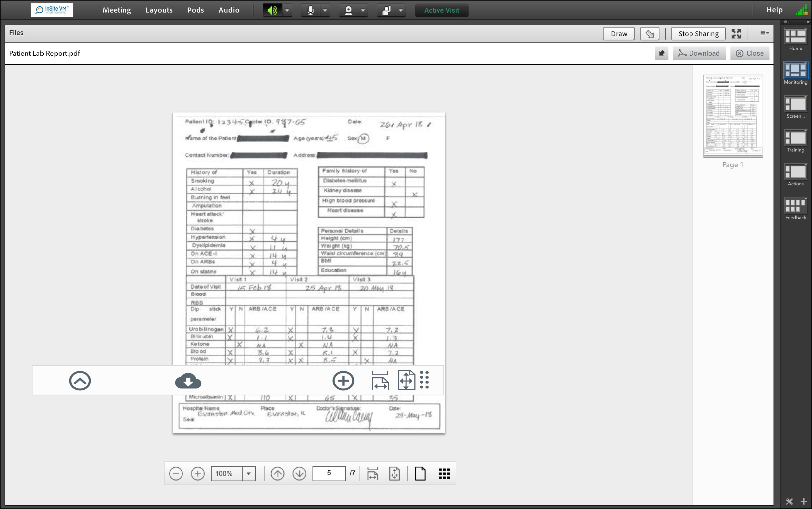Viewport: 812px width, 509px height.
Task: Click the Draw button
Action: tap(619, 34)
